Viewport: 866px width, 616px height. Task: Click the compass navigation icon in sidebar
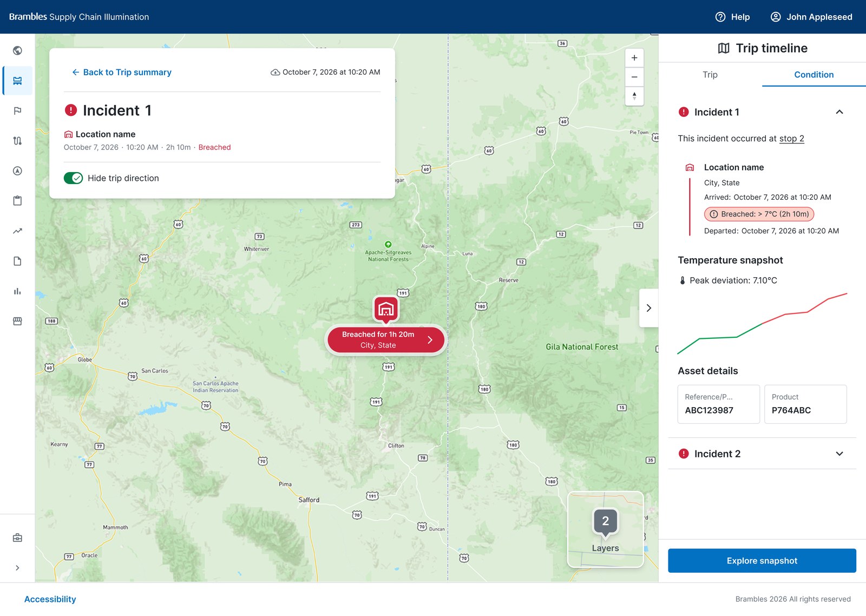[x=17, y=171]
